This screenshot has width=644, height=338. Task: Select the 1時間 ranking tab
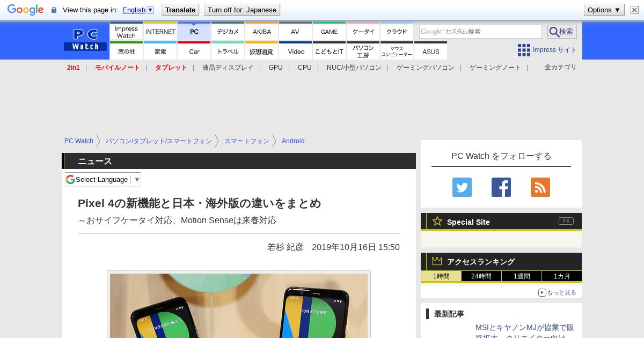point(441,276)
